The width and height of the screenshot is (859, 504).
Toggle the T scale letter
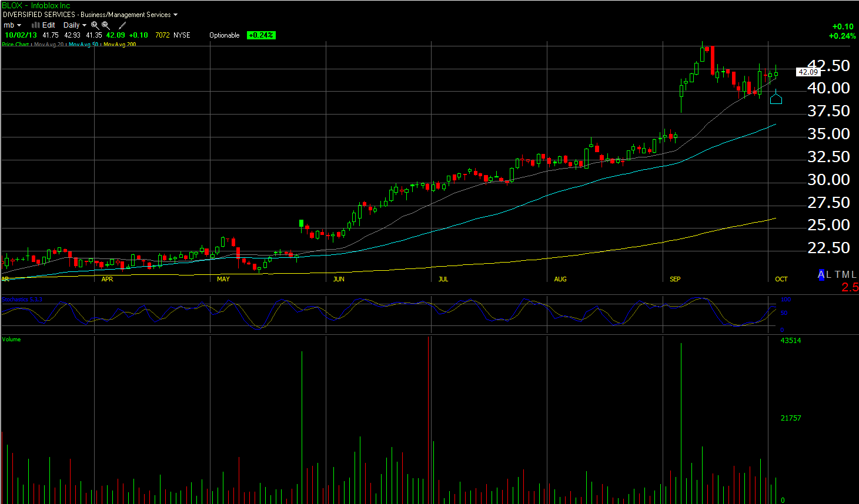(838, 274)
